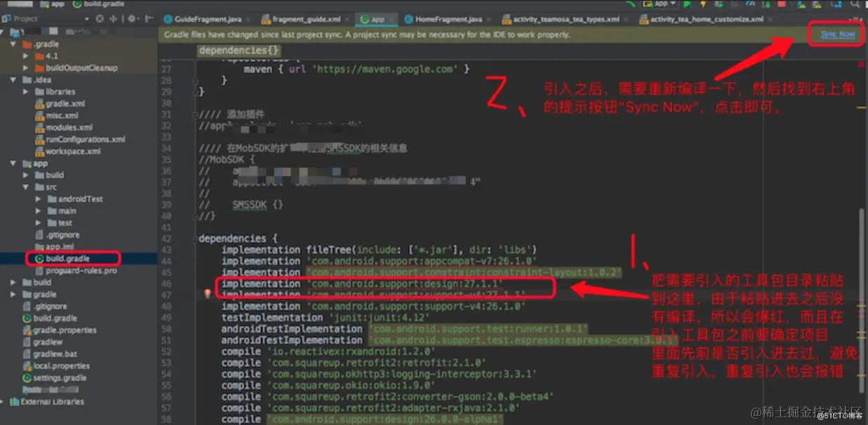Select workspace.xml file
The width and height of the screenshot is (868, 425).
[x=67, y=151]
